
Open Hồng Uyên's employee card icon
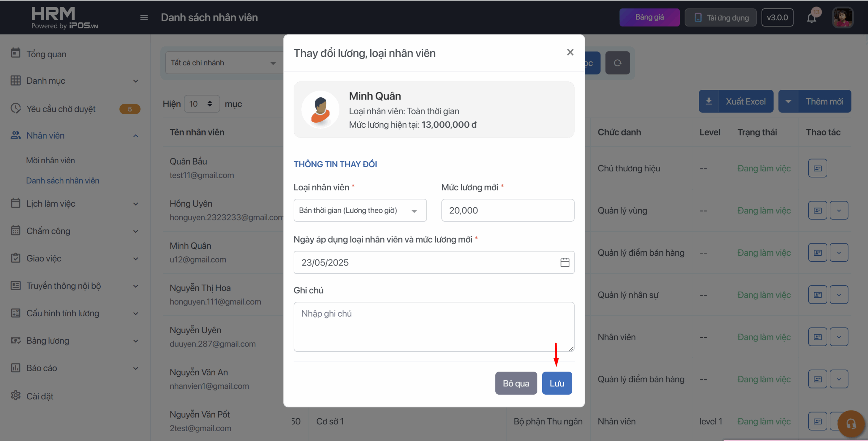pyautogui.click(x=817, y=211)
